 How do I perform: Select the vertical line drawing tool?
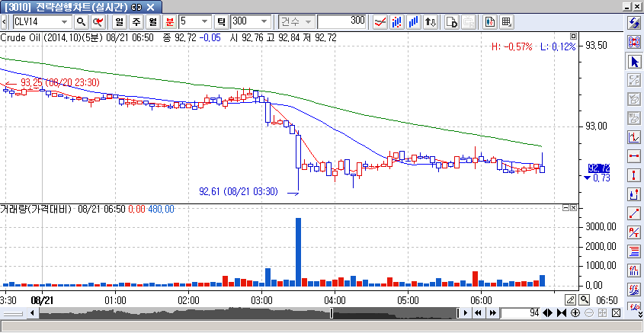(x=633, y=175)
